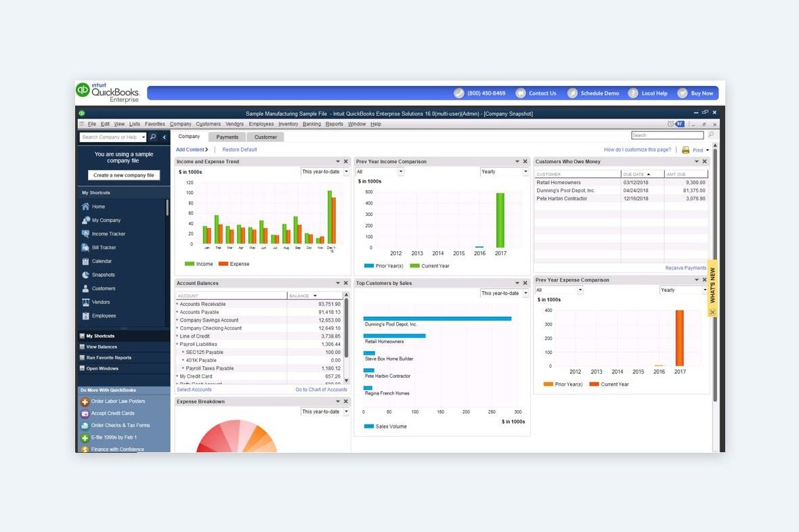Select the Dunning's Pool Depot, Inc. customer row
This screenshot has width=799, height=532.
point(621,191)
